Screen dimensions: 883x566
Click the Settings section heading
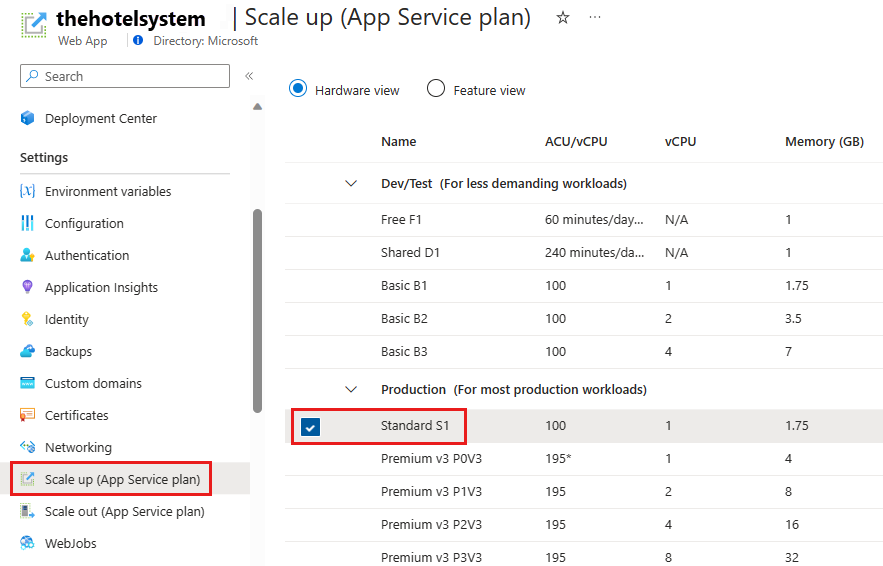(x=44, y=157)
